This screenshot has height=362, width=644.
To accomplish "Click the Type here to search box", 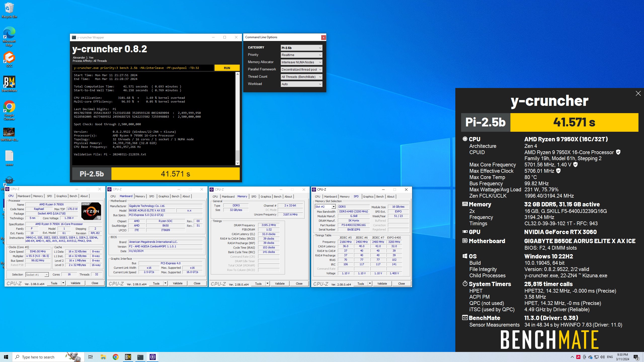I will (48, 357).
